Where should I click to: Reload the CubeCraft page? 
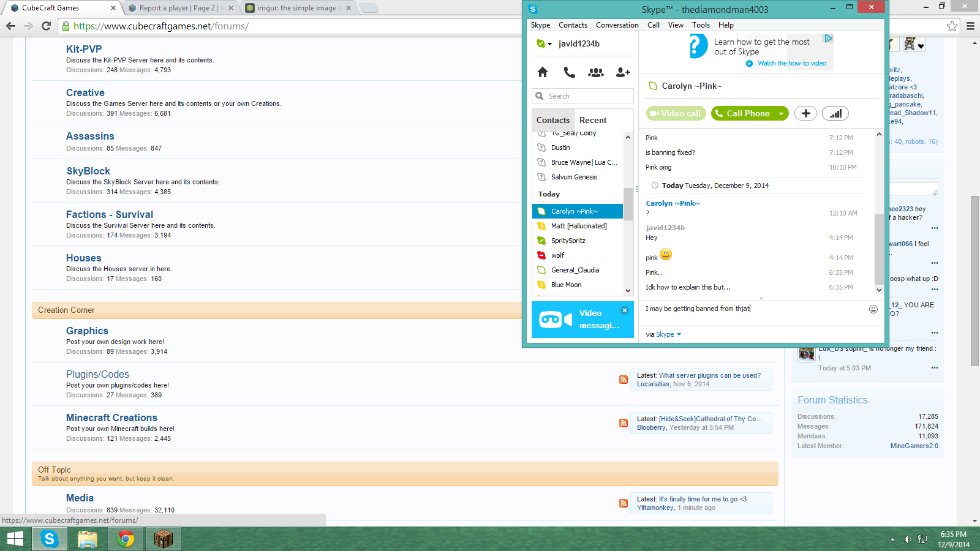pyautogui.click(x=46, y=26)
